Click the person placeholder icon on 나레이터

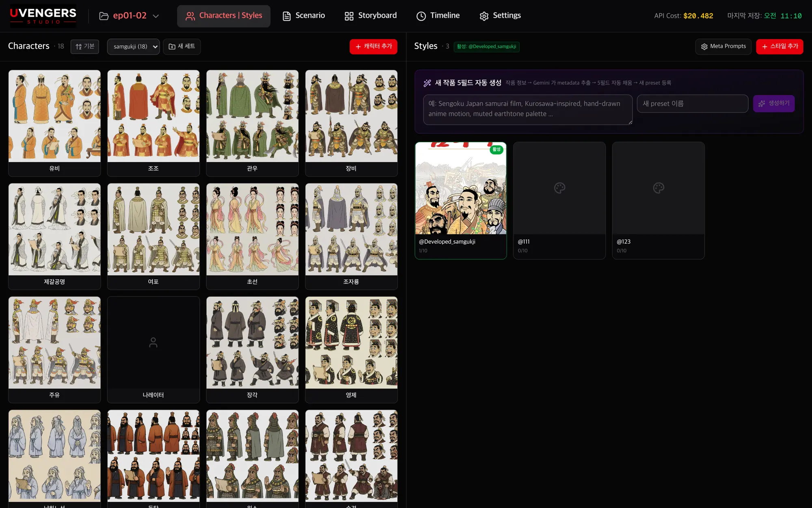click(153, 343)
